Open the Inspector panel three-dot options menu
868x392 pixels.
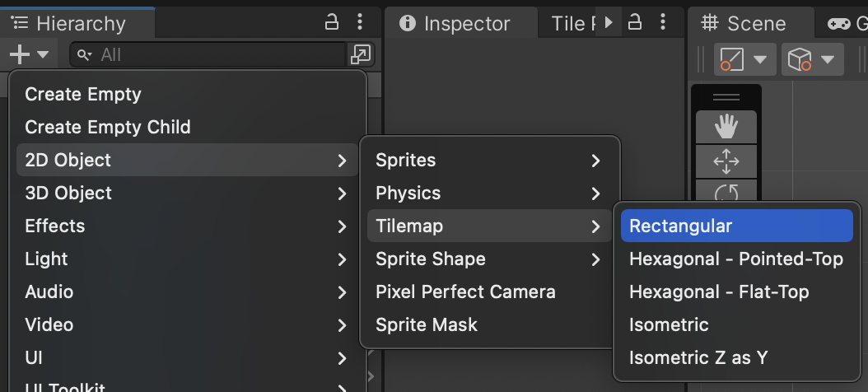pyautogui.click(x=663, y=22)
